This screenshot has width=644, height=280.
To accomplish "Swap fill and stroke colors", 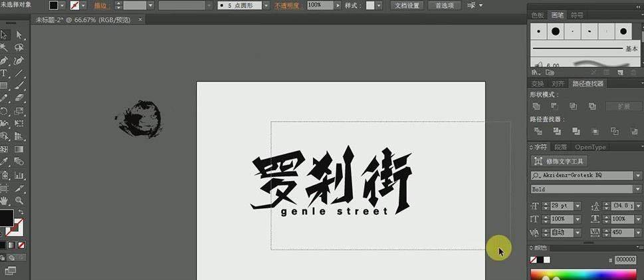I will point(21,211).
